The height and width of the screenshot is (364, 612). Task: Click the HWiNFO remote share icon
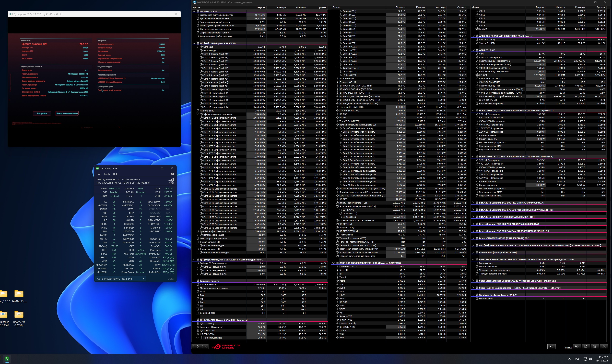click(x=551, y=346)
